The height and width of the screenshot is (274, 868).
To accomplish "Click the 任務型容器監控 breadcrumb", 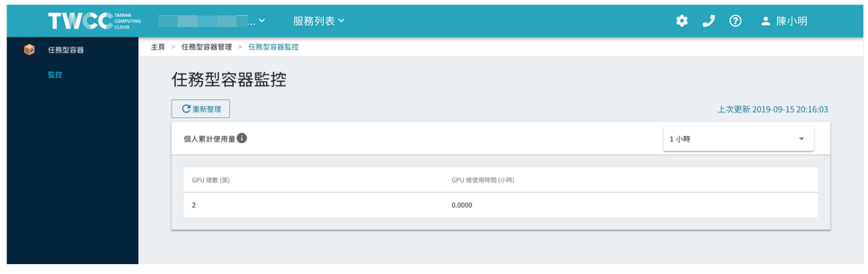I will (x=274, y=47).
